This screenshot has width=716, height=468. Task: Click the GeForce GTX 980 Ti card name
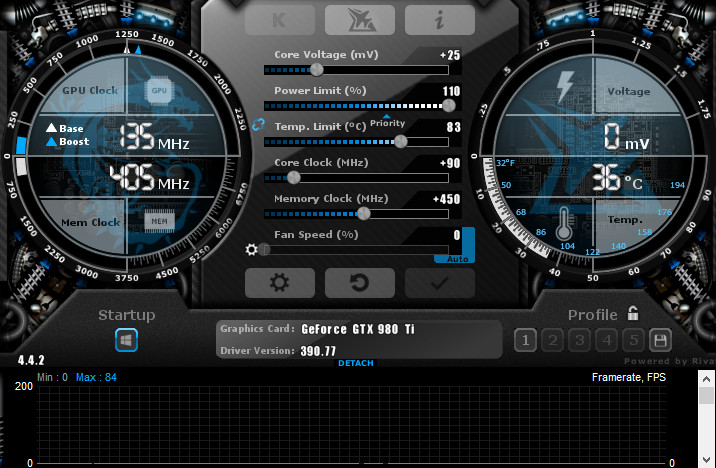(x=358, y=329)
